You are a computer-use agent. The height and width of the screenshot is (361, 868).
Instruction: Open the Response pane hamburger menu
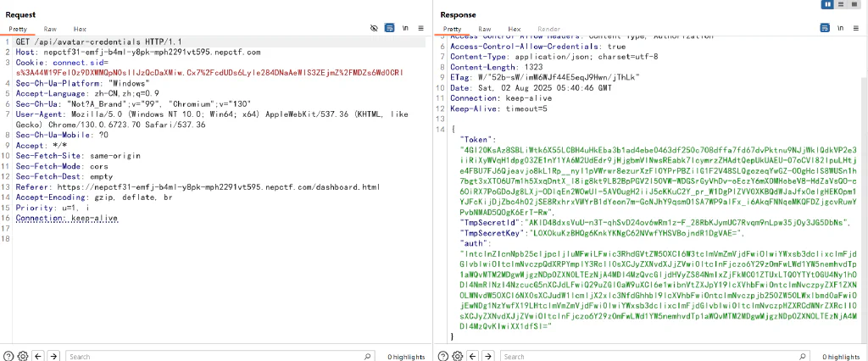(x=856, y=28)
